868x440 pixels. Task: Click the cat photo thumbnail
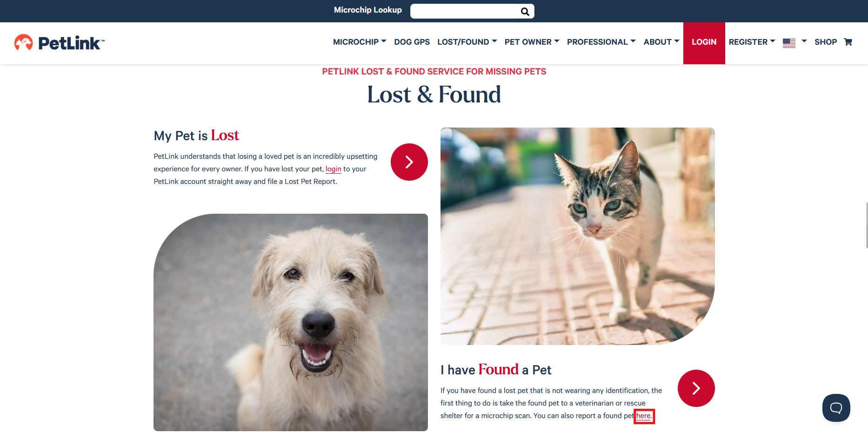tap(577, 236)
